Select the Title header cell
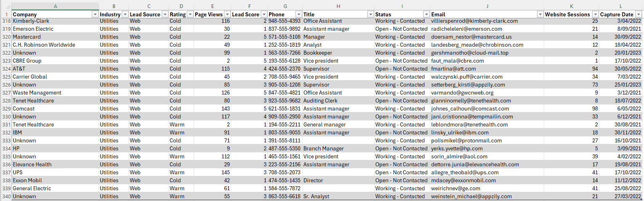Screen dimensions: 644x201 pos(338,14)
